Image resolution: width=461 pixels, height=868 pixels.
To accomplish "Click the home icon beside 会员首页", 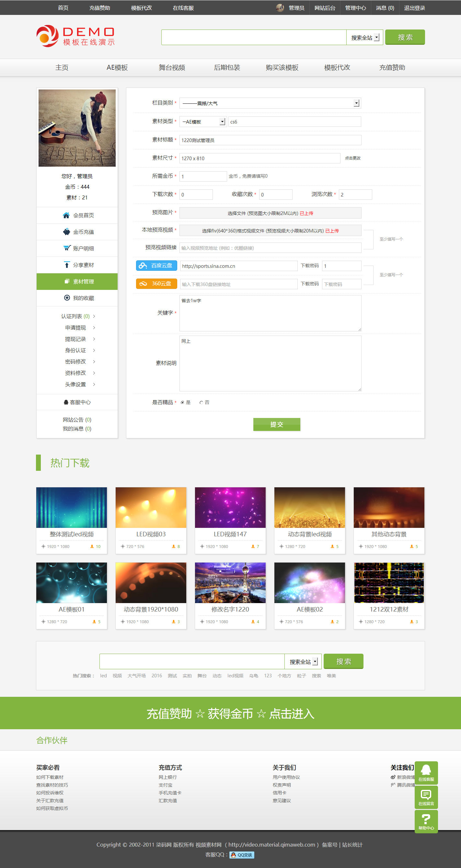I will [x=66, y=215].
